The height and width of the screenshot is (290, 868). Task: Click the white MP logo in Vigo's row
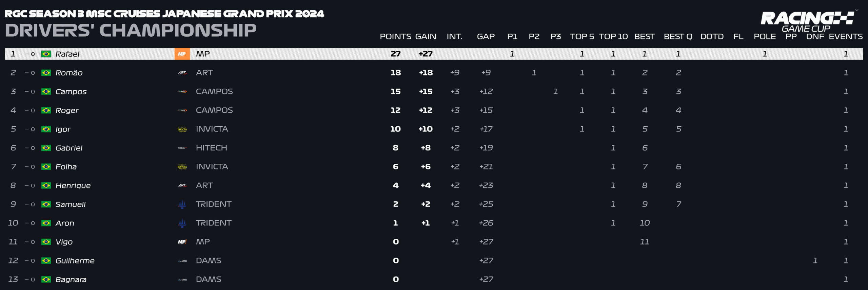pos(182,242)
